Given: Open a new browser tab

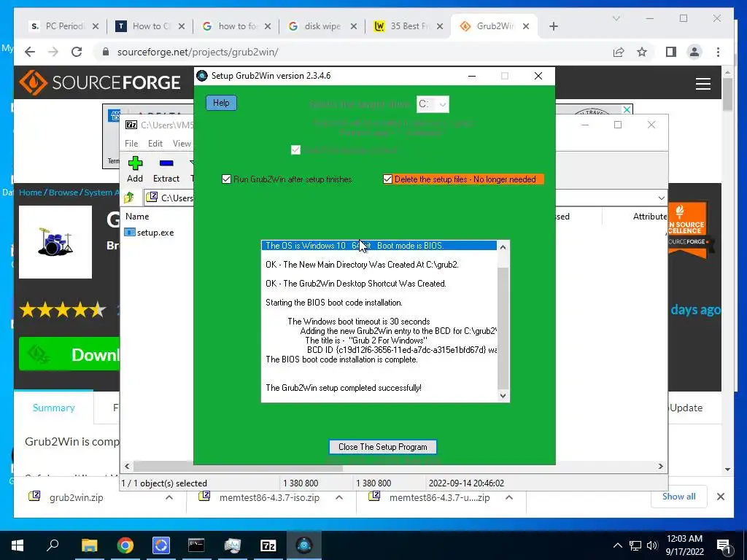Looking at the screenshot, I should click(x=553, y=26).
